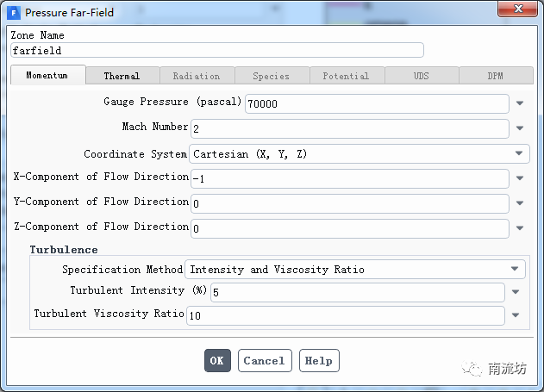Open the Mach Number dropdown arrow
Viewport: 544px width, 392px height.
pos(520,128)
